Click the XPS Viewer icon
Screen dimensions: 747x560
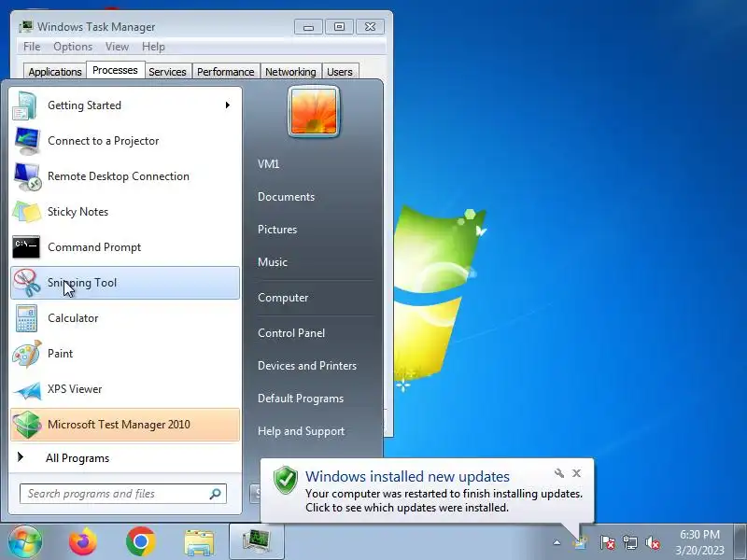27,390
